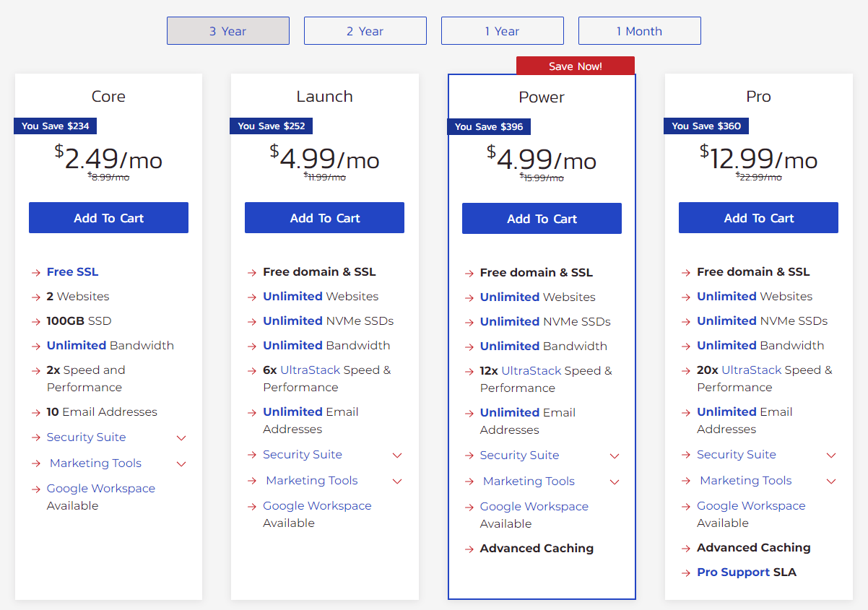Click the struck-through $11.99/mo price
This screenshot has height=610, width=868.
324,177
